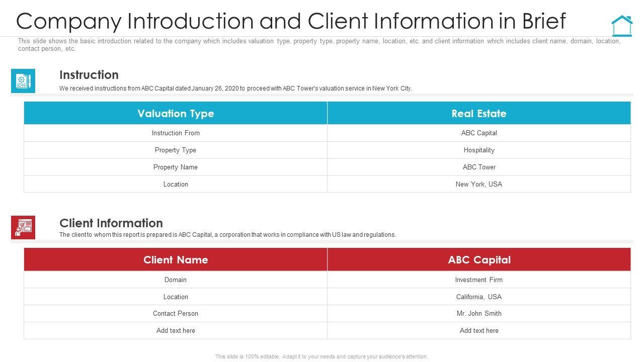Select the Client Name header cell
Viewport: 644px width, 362px height.
[176, 260]
